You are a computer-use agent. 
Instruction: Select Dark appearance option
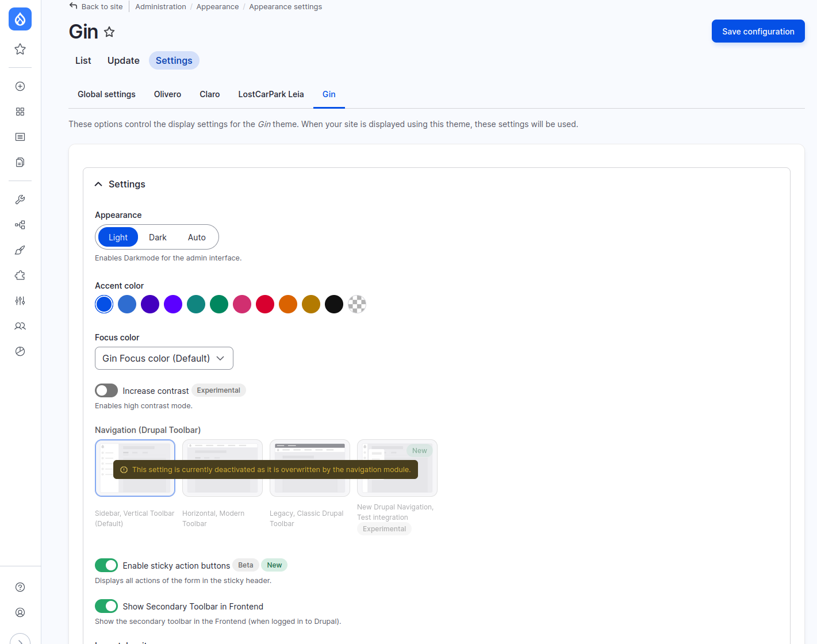[158, 237]
